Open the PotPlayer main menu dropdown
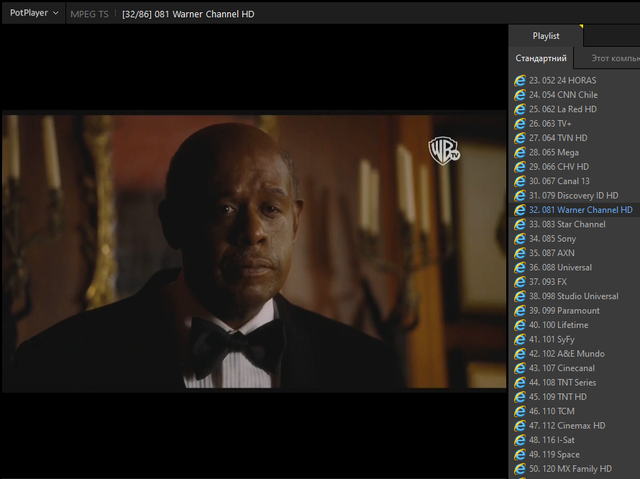 34,13
